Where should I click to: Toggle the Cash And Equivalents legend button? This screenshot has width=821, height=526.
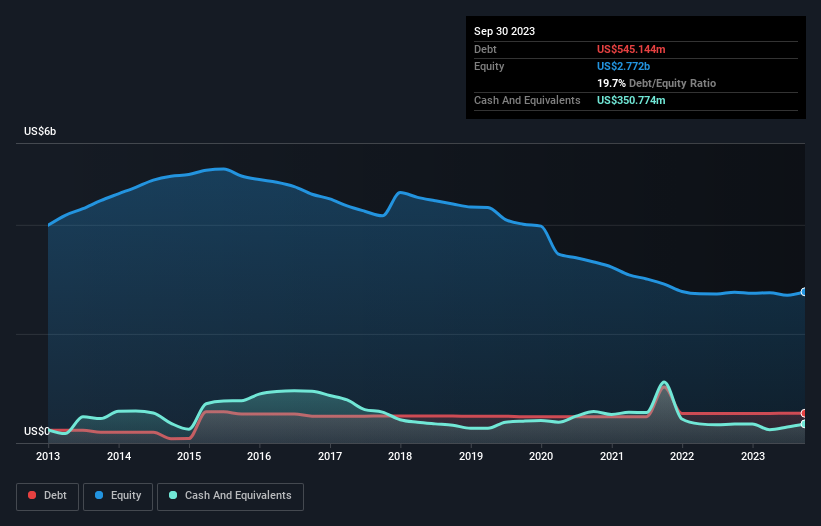pyautogui.click(x=230, y=495)
